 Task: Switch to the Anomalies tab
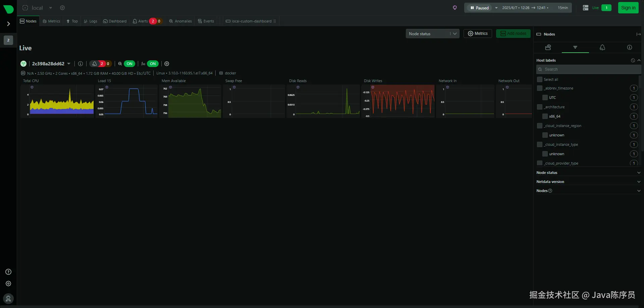(x=180, y=21)
